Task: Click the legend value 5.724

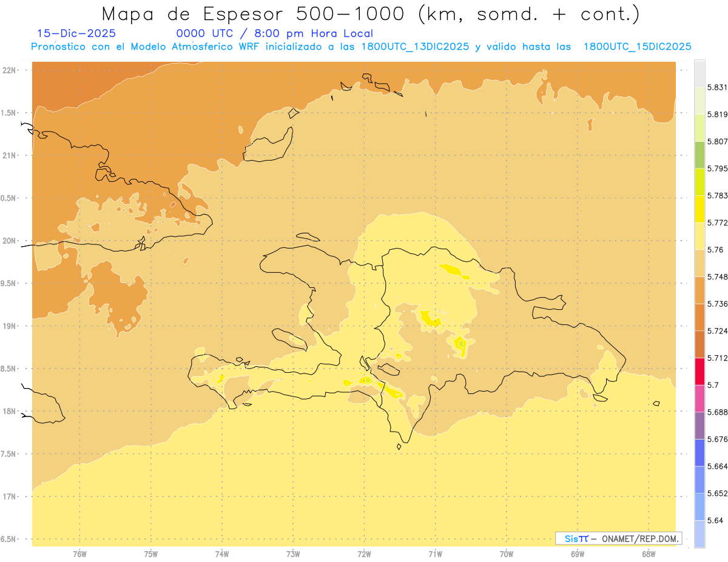Action: pos(717,331)
